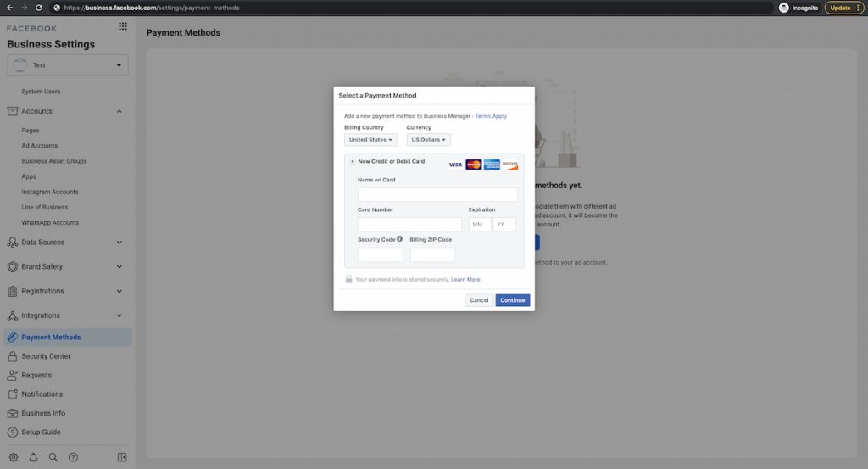Click the Cancel button in the dialog
The image size is (868, 469).
coord(479,300)
